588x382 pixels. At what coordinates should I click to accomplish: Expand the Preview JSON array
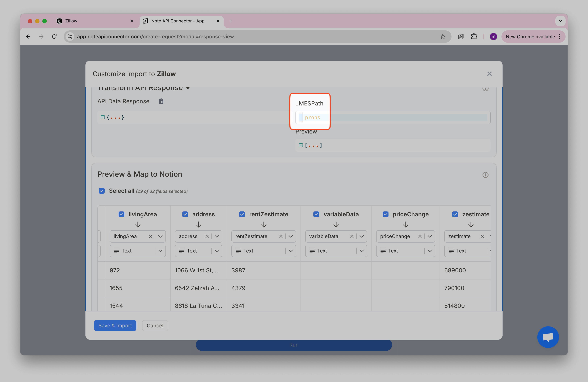click(x=301, y=145)
